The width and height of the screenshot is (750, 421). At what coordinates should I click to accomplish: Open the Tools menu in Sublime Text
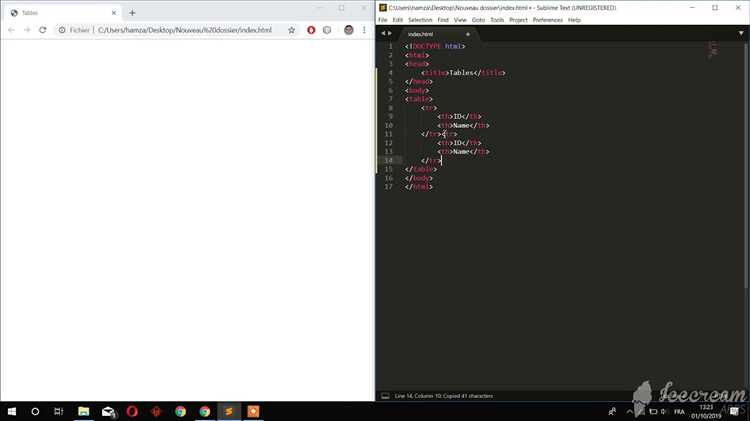497,20
